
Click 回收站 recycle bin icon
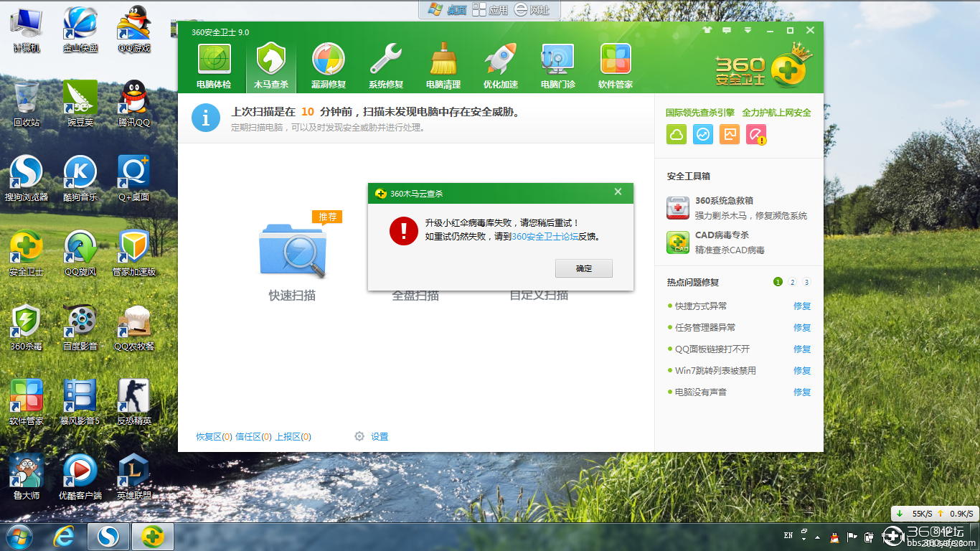pos(27,104)
